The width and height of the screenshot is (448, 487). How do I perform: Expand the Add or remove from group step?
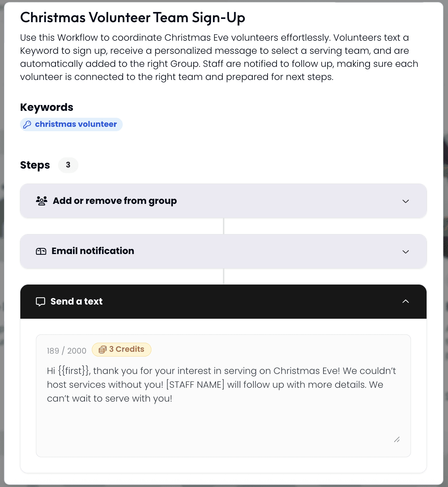[x=406, y=201]
